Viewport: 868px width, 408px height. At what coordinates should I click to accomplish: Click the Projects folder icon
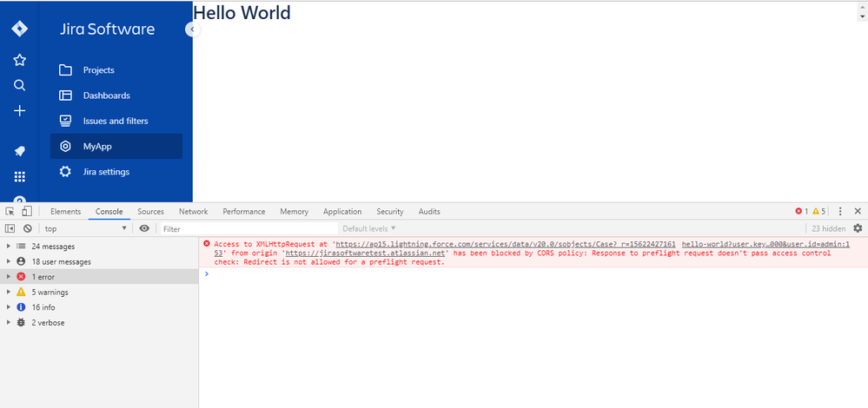(65, 70)
